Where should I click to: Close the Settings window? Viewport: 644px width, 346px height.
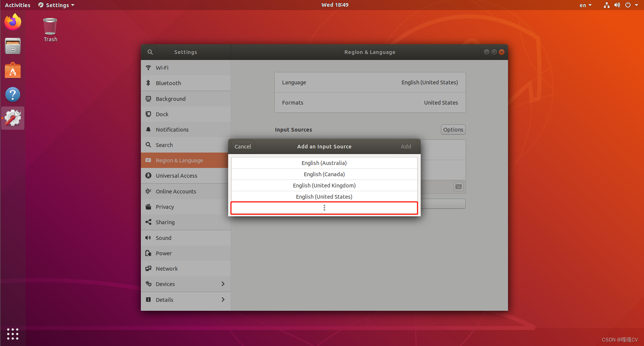(502, 52)
